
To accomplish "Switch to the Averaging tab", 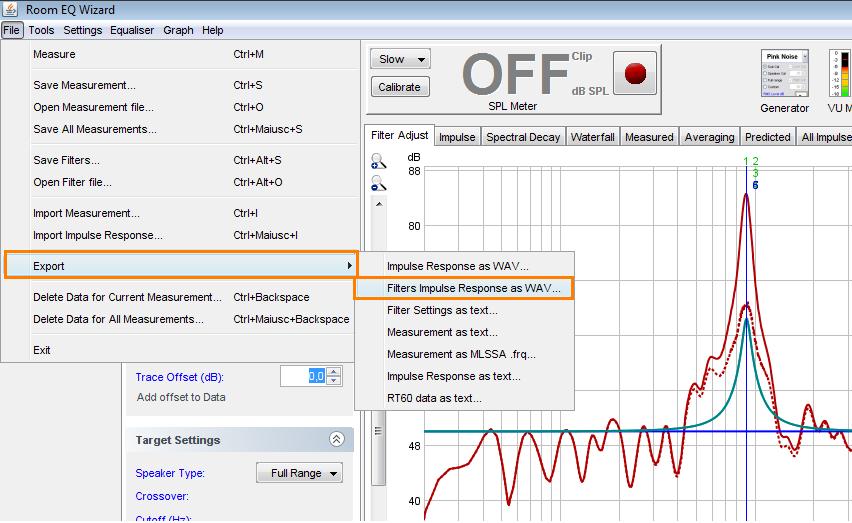I will pos(709,137).
